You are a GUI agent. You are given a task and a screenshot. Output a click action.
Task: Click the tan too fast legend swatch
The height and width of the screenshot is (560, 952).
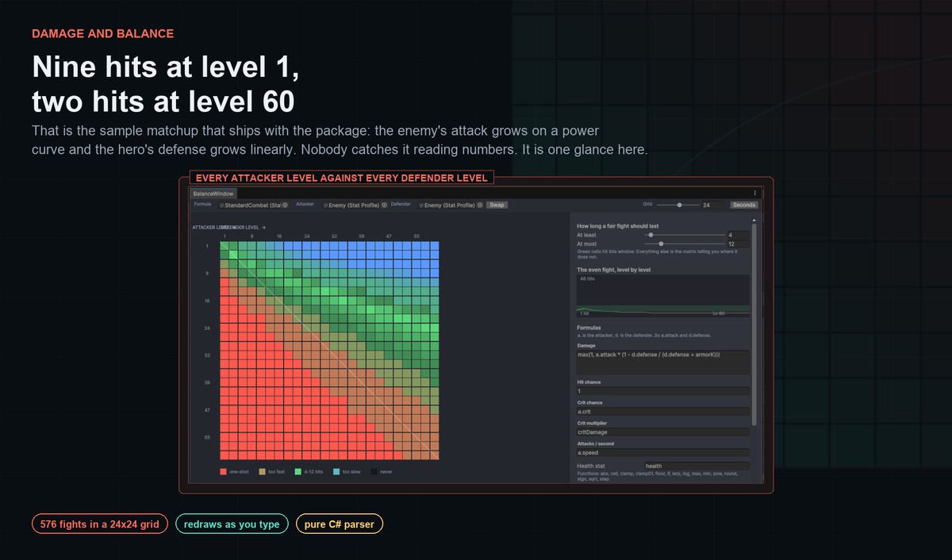pos(262,471)
